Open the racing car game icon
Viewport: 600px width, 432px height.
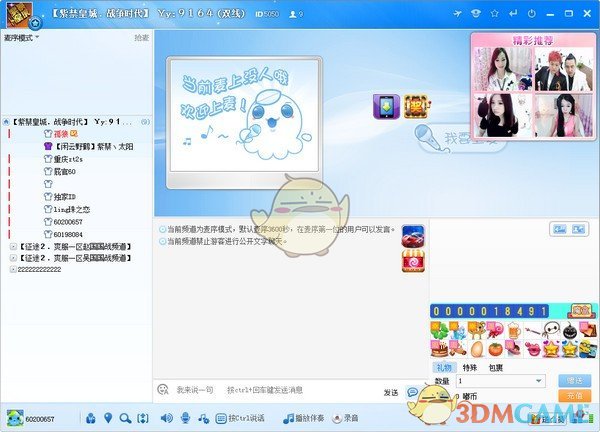[x=413, y=236]
